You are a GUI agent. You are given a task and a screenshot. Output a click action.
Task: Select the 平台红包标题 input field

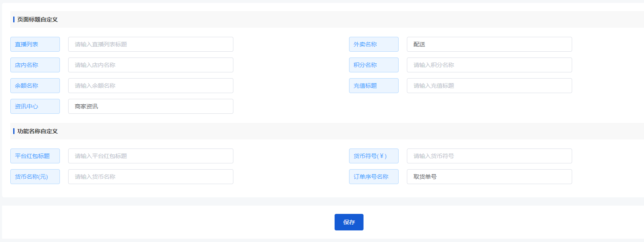click(x=151, y=156)
